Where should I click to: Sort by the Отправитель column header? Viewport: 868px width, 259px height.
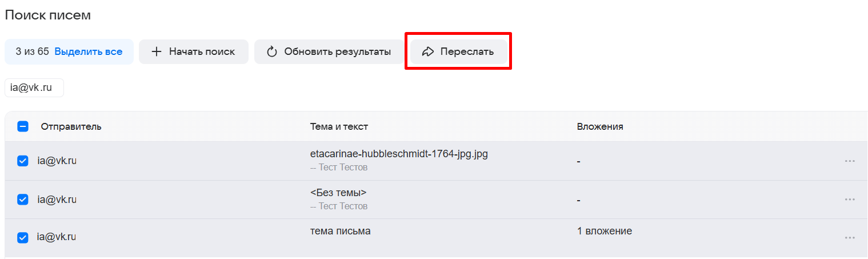[71, 126]
